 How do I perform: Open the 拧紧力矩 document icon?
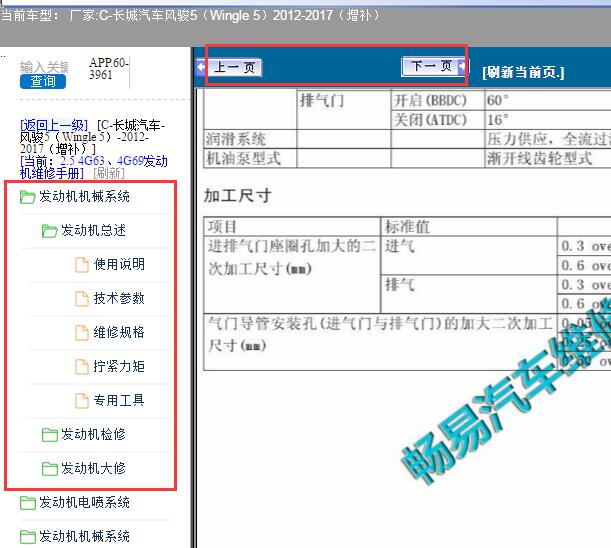tap(81, 366)
